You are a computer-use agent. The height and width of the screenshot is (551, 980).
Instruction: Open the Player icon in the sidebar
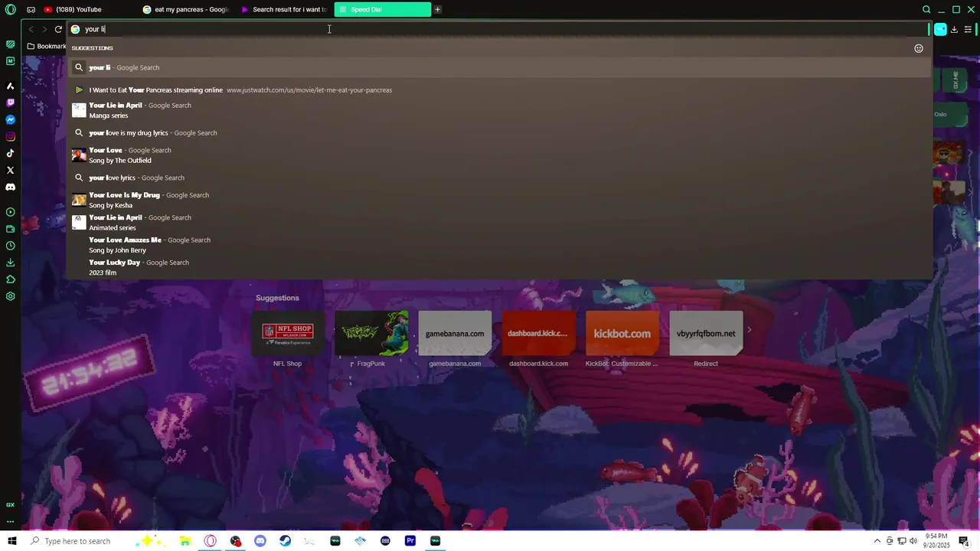pyautogui.click(x=10, y=212)
